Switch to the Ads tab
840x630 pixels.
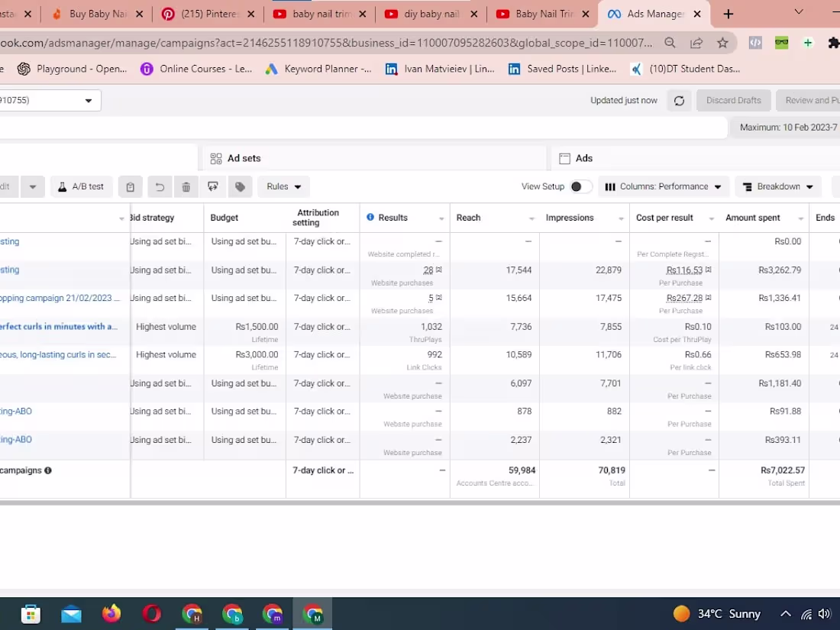(x=696, y=159)
